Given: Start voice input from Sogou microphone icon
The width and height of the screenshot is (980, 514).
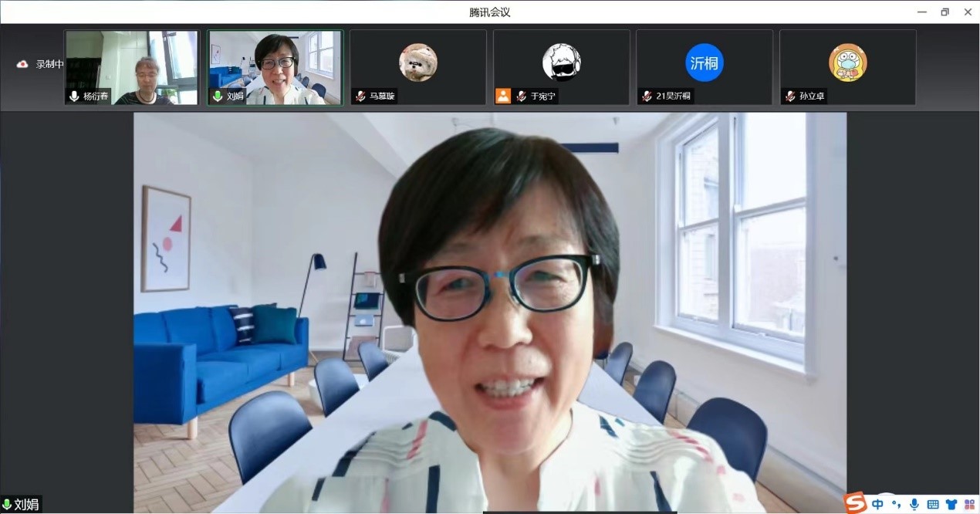Looking at the screenshot, I should pyautogui.click(x=914, y=504).
